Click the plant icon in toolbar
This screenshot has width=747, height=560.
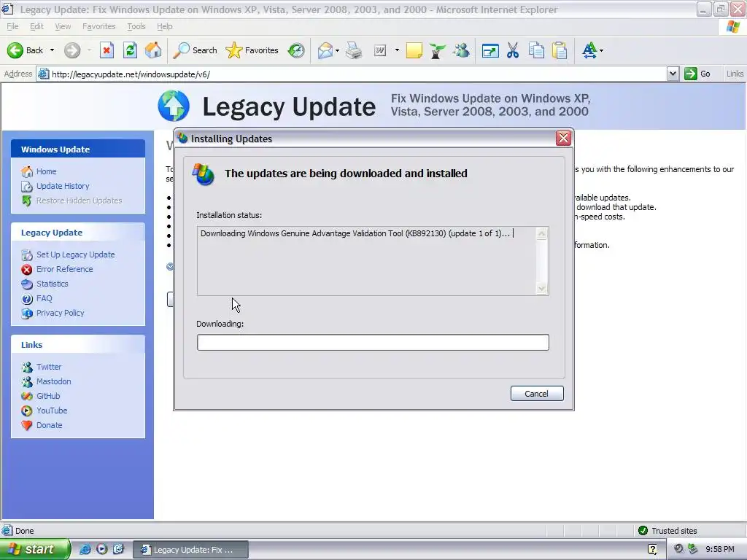click(x=437, y=50)
